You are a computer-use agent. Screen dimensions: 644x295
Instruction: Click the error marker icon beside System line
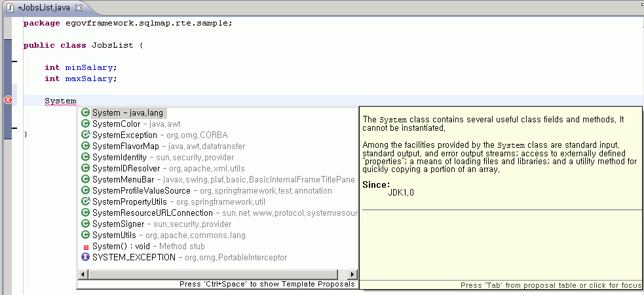(x=8, y=100)
